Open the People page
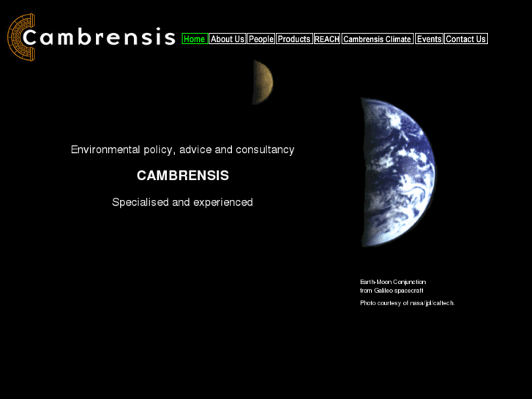This screenshot has width=532, height=399. pos(261,39)
